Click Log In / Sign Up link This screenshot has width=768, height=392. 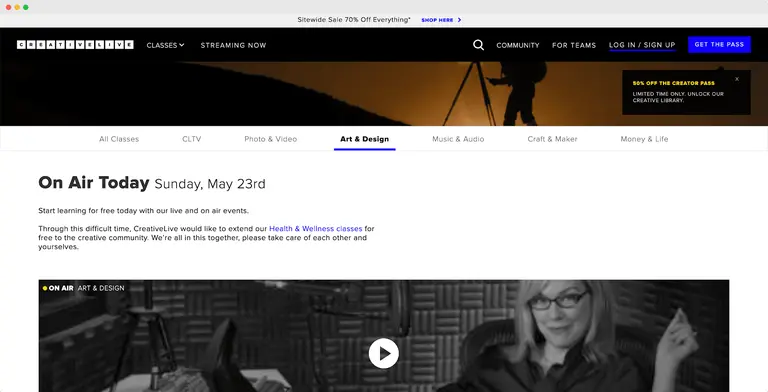click(x=642, y=45)
